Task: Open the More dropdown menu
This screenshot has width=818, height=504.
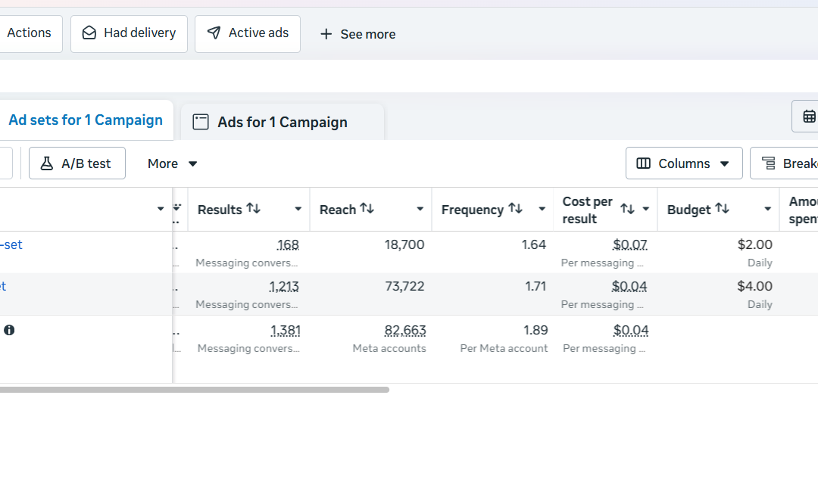Action: [x=172, y=163]
